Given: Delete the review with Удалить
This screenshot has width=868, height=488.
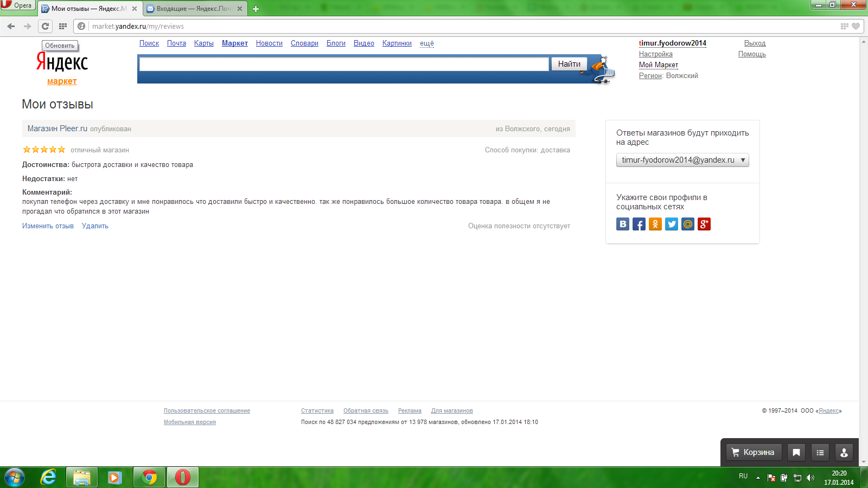Looking at the screenshot, I should coord(95,226).
